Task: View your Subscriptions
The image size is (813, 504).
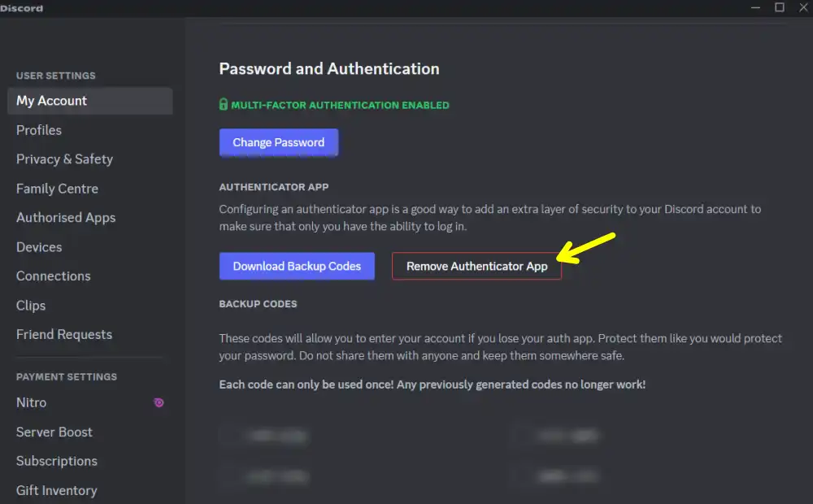Action: 56,461
